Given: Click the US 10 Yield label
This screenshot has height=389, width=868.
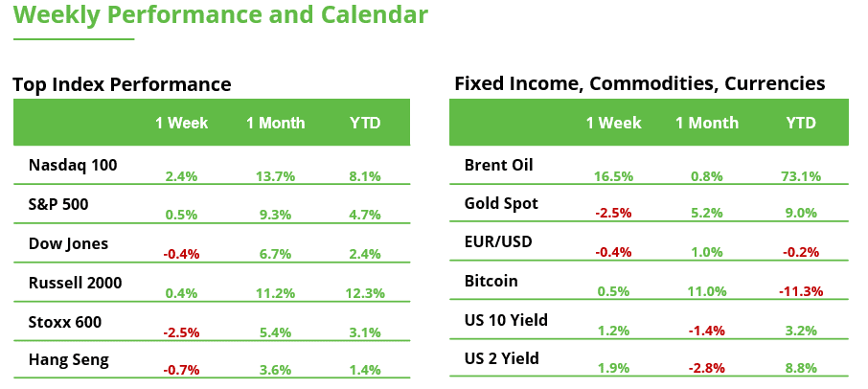Looking at the screenshot, I should tap(506, 320).
